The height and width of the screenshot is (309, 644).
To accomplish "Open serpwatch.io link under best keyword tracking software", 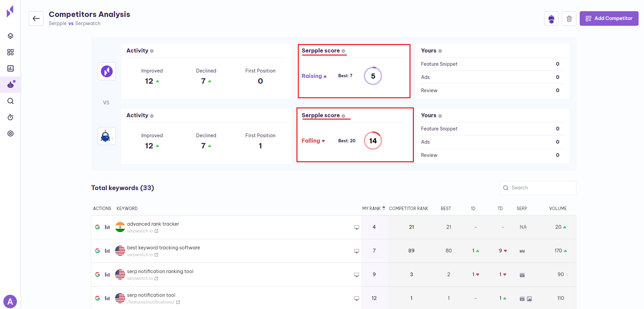I will point(142,255).
